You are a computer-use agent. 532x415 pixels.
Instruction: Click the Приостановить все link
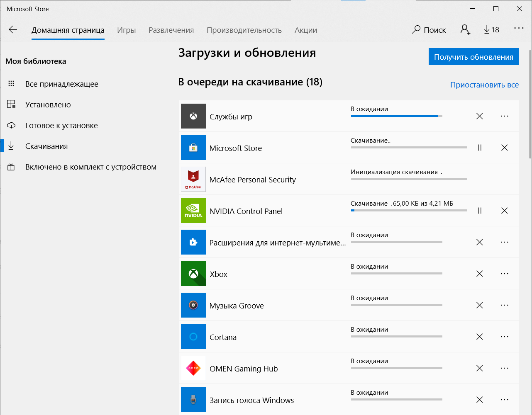coord(484,85)
